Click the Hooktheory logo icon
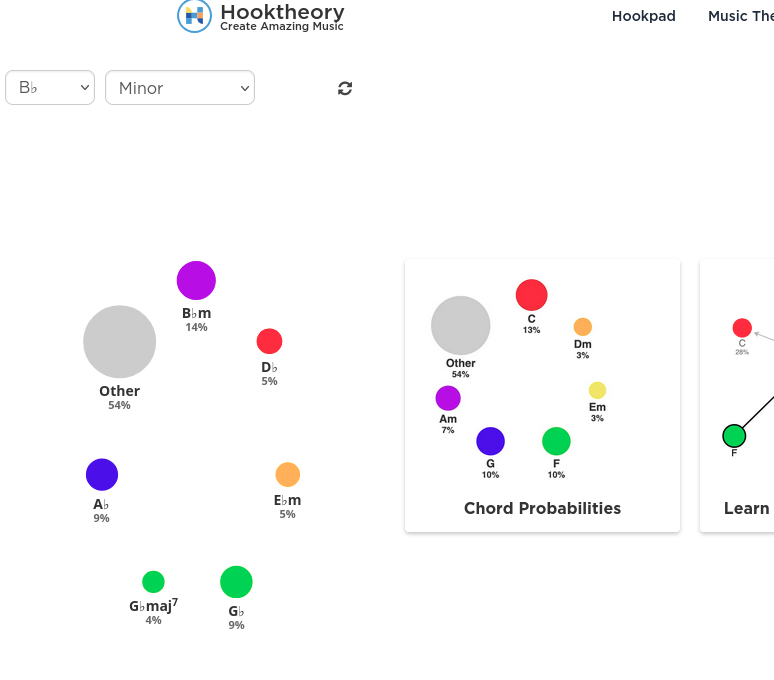 click(x=194, y=15)
